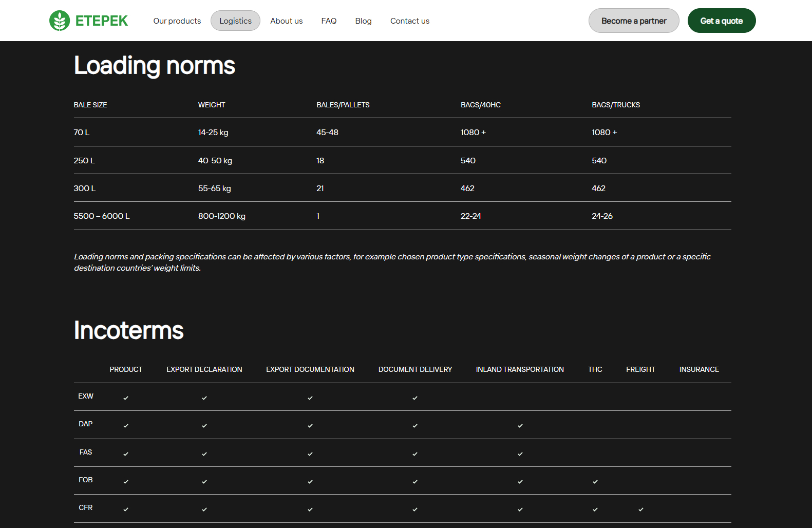Click the FAS Export Declaration checkmark
Image resolution: width=812 pixels, height=528 pixels.
click(204, 454)
